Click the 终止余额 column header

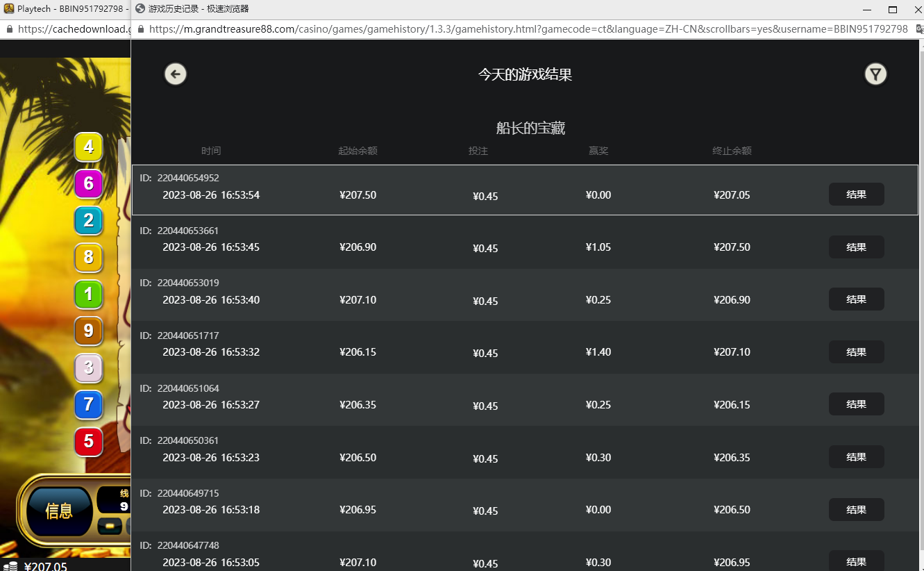(732, 151)
